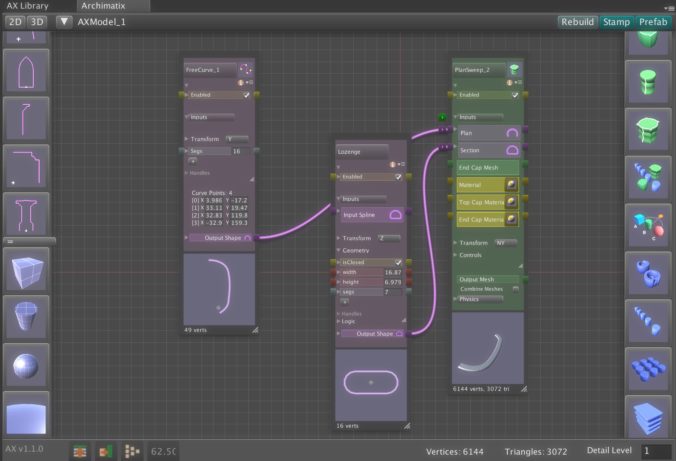Uncheck Enabled on the PlanSweep_2 node

pyautogui.click(x=515, y=95)
